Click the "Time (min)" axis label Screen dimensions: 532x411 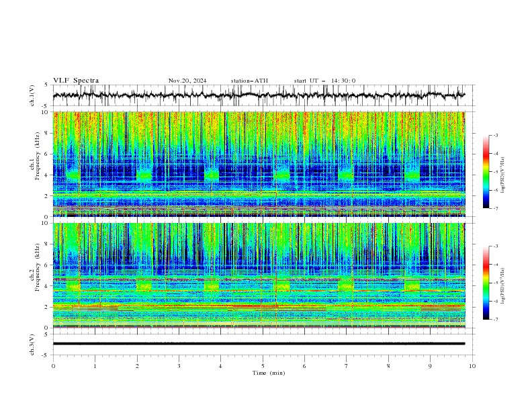(x=269, y=373)
